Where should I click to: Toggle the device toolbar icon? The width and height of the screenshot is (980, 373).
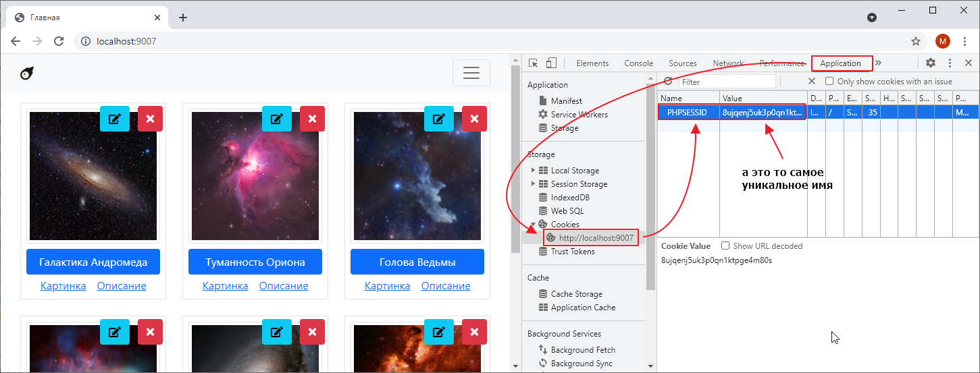click(551, 63)
